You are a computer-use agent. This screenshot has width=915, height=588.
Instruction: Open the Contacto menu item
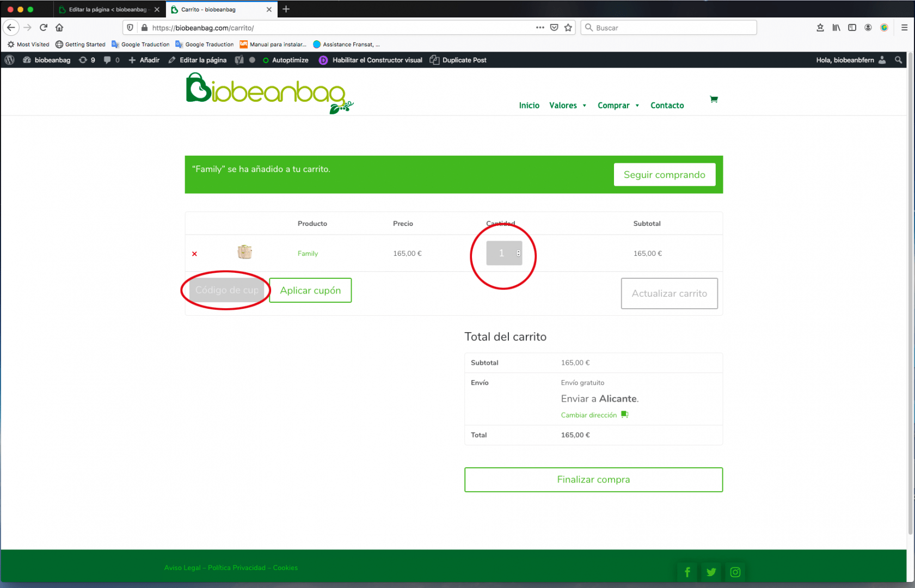[667, 106]
